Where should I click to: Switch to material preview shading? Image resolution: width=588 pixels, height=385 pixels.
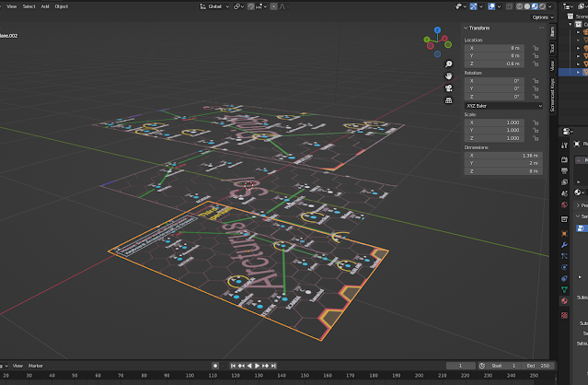[535, 6]
